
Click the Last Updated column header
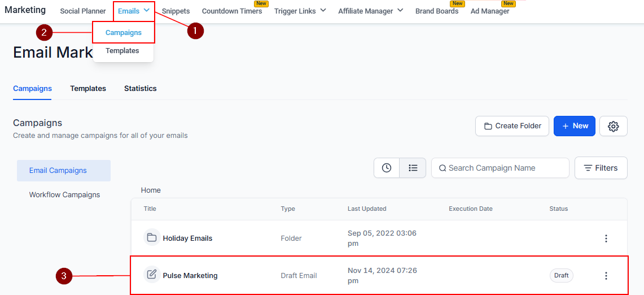[x=367, y=209]
